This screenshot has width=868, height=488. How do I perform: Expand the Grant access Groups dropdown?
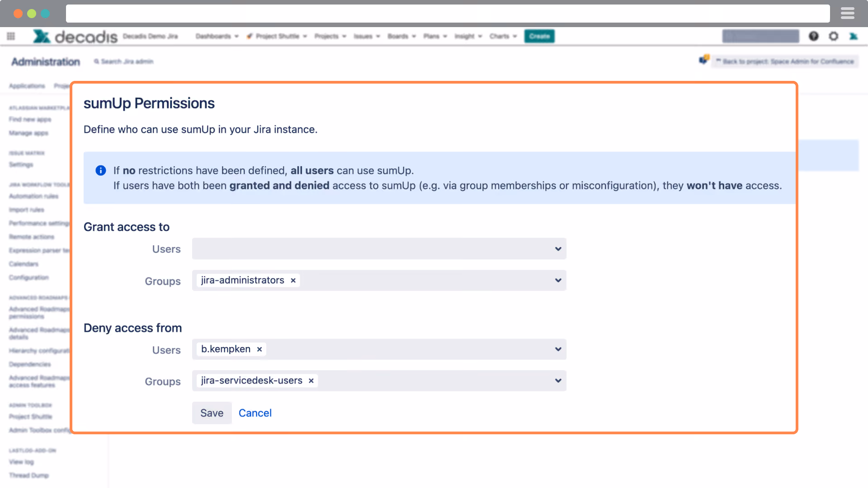click(x=558, y=281)
